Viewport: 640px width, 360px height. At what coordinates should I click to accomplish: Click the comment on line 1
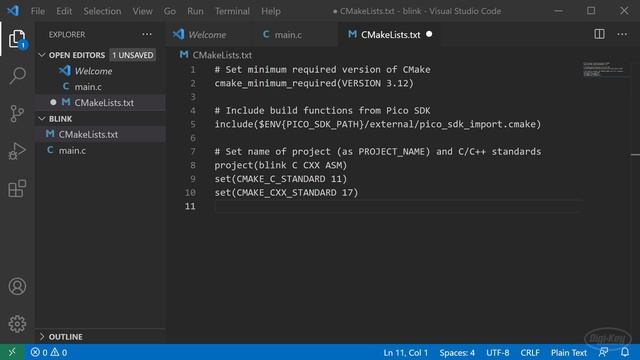click(322, 69)
